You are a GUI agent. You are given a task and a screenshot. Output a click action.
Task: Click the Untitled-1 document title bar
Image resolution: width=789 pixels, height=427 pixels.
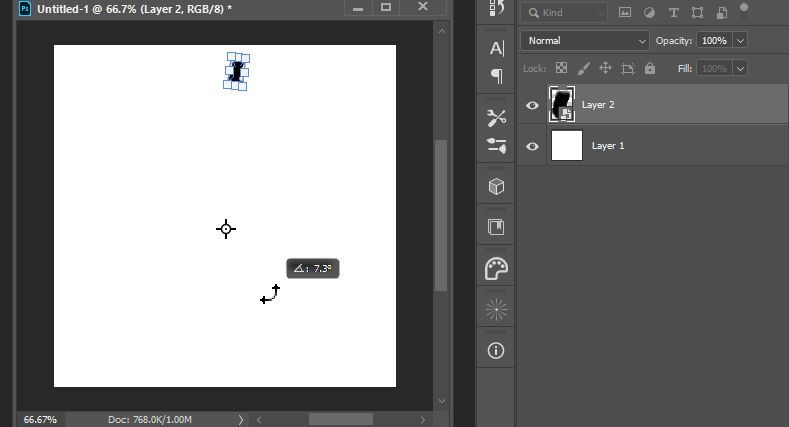click(134, 9)
